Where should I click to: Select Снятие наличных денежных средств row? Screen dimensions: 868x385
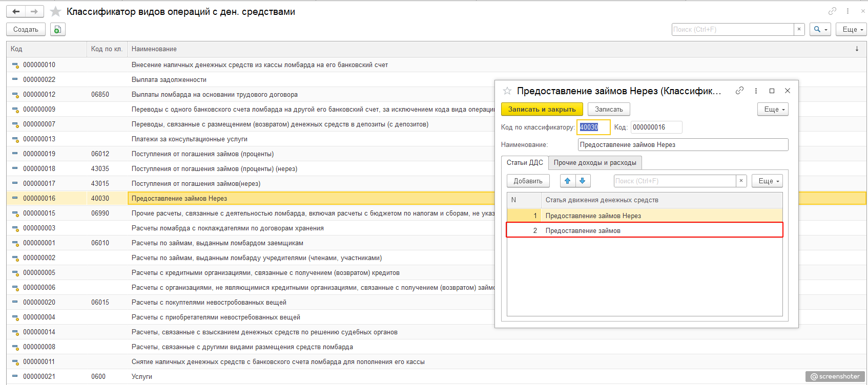(x=436, y=361)
